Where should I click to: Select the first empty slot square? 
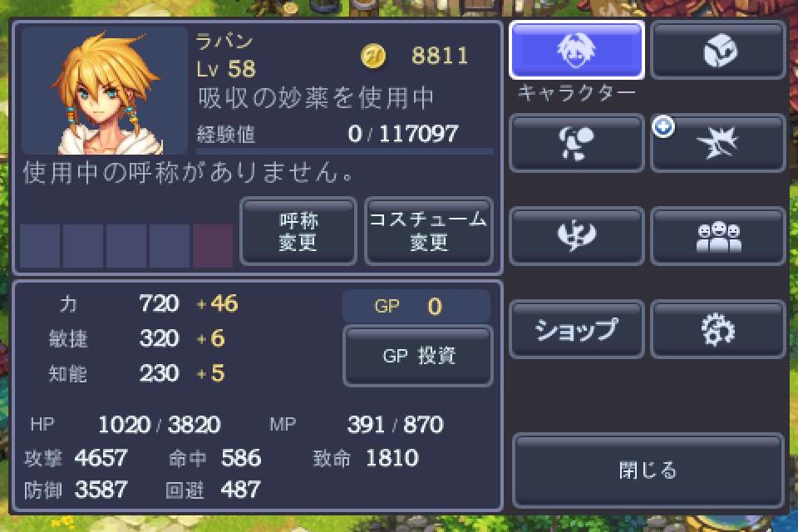pyautogui.click(x=40, y=246)
